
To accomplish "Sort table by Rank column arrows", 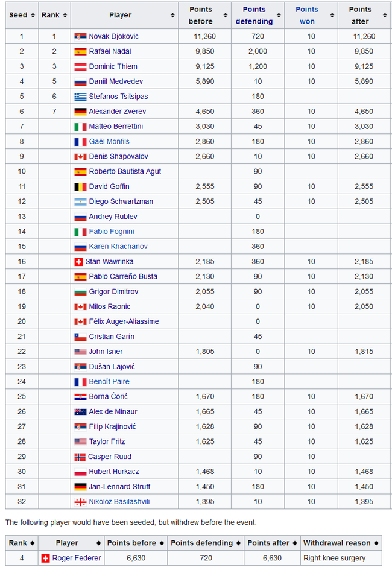I will pyautogui.click(x=65, y=16).
